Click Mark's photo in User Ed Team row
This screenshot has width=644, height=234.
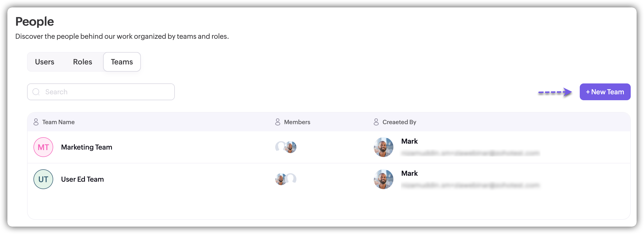pos(383,179)
